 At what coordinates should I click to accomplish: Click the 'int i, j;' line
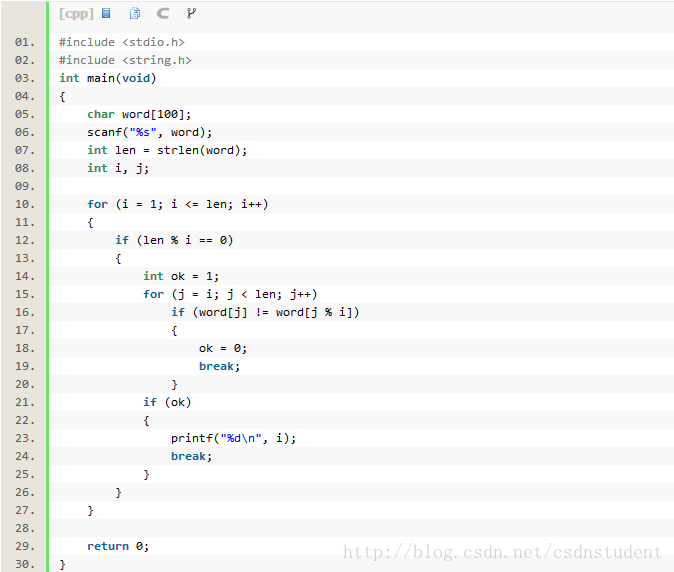(118, 168)
